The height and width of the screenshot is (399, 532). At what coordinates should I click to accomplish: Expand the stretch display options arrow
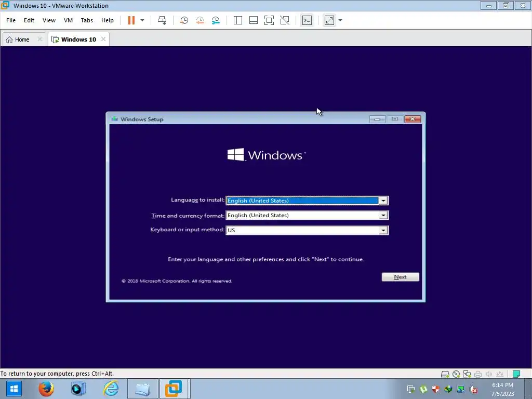click(340, 20)
